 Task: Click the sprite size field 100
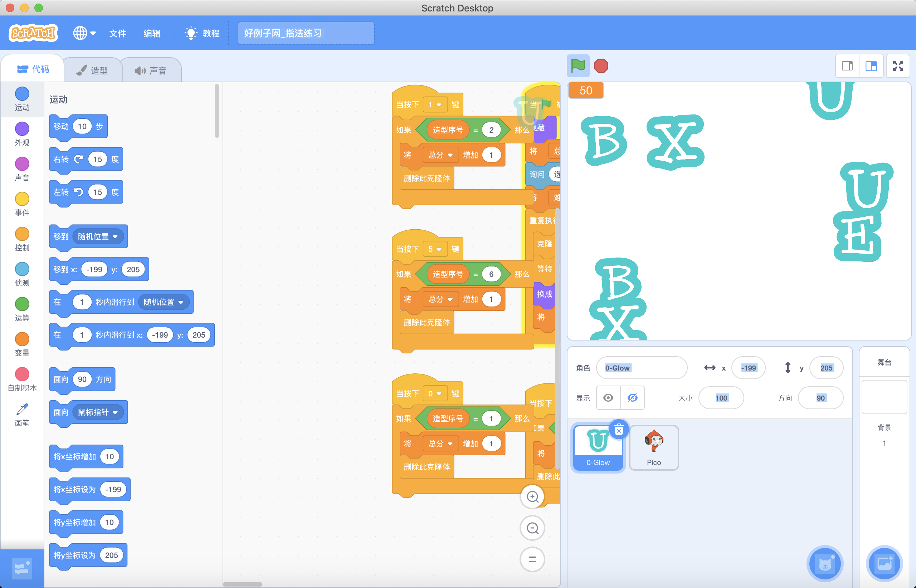(721, 398)
